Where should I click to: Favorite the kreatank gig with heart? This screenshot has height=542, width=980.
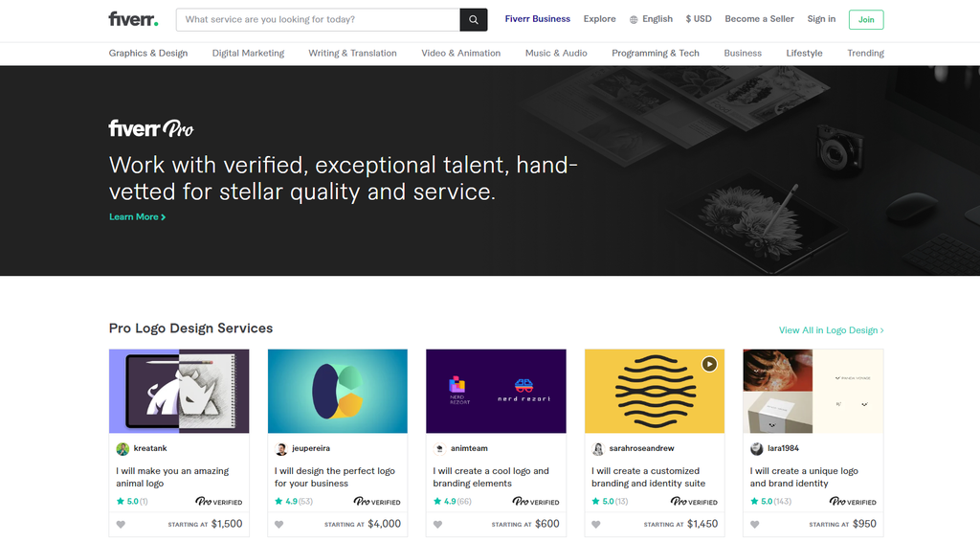(x=121, y=525)
